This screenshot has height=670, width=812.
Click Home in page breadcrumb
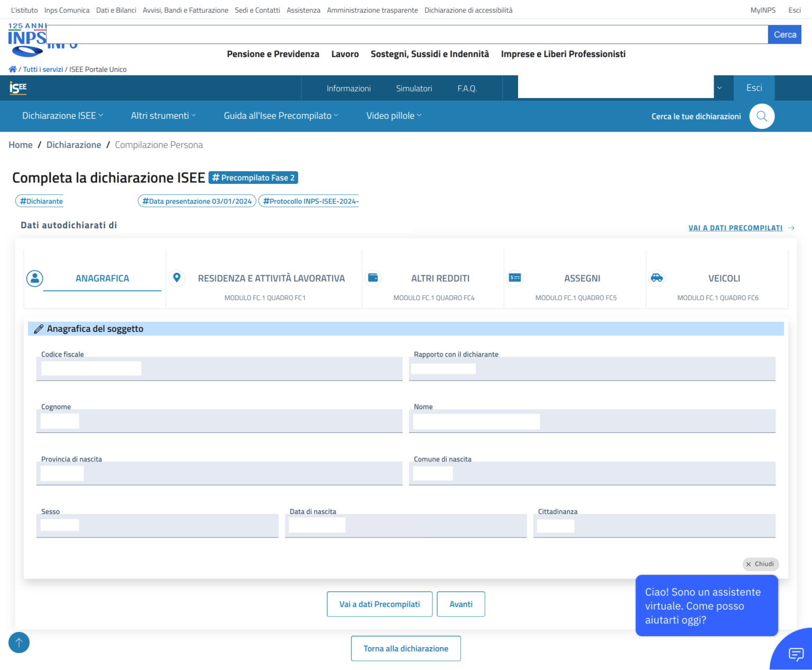21,145
